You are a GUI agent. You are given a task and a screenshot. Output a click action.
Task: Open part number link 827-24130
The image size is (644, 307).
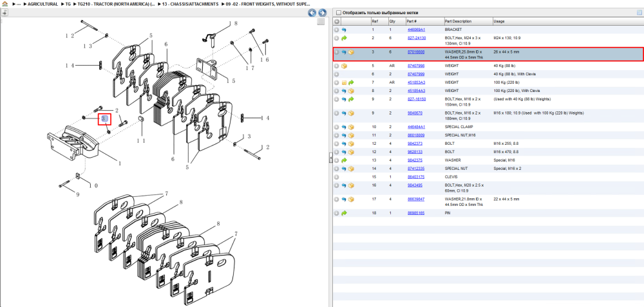416,38
